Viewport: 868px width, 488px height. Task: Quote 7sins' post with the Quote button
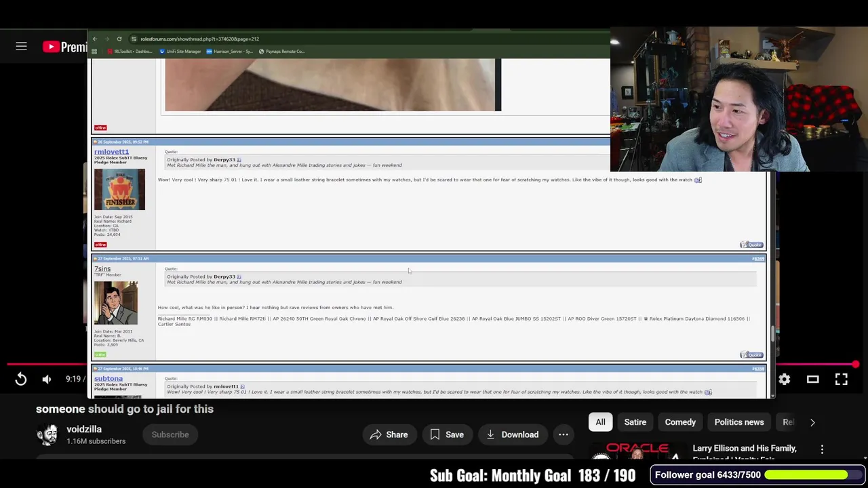point(751,354)
